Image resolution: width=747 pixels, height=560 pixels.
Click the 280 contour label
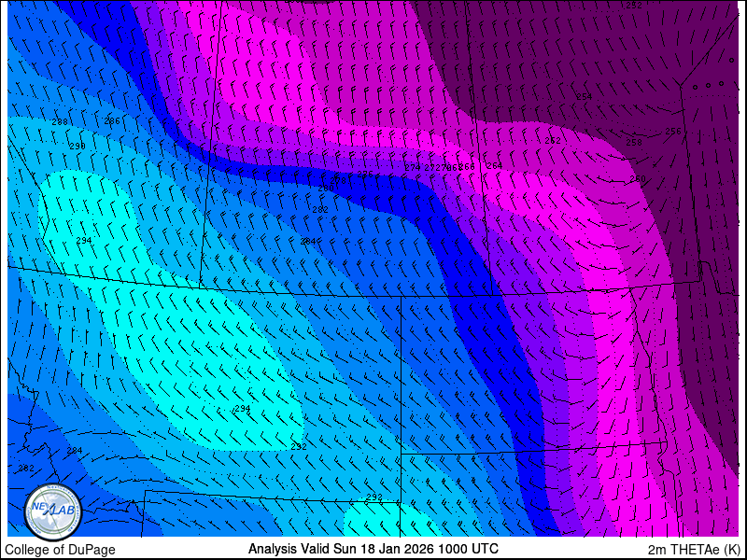point(325,189)
